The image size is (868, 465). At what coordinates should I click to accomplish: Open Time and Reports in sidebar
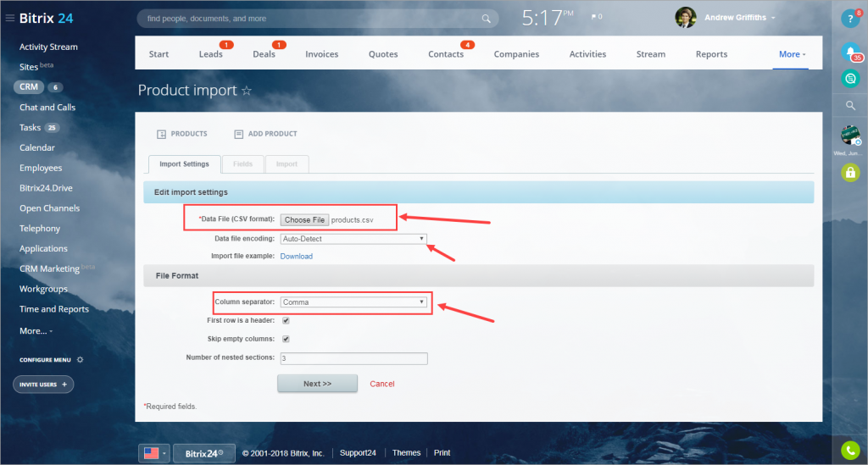point(54,309)
